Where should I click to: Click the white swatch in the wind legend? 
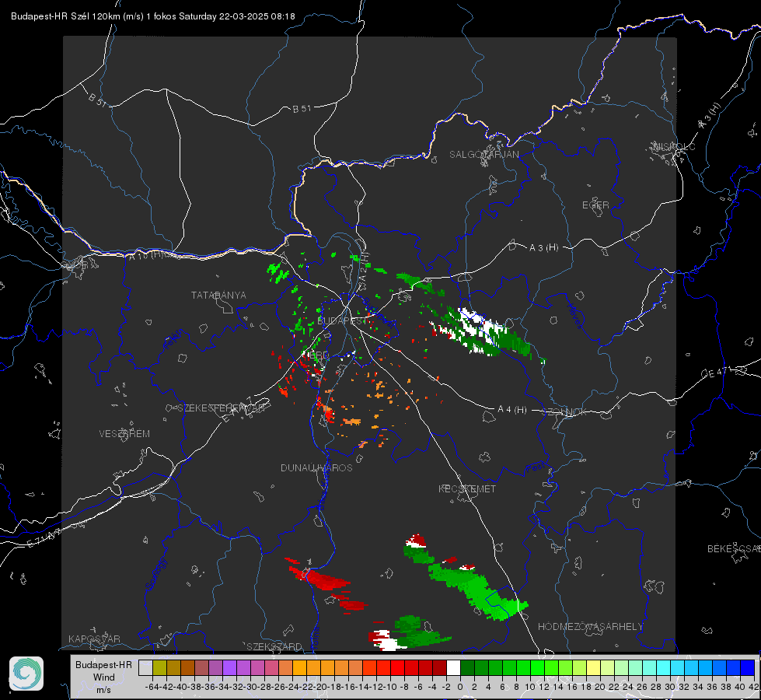[453, 668]
